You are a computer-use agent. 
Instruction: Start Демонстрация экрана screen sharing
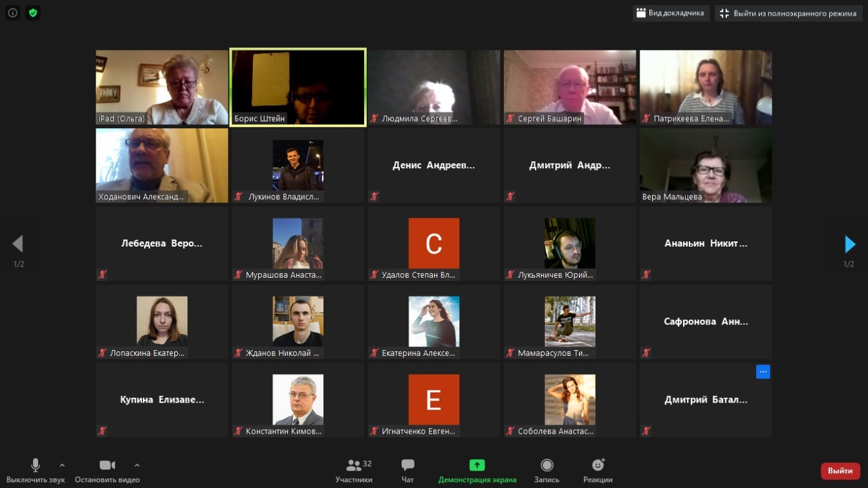pyautogui.click(x=477, y=471)
